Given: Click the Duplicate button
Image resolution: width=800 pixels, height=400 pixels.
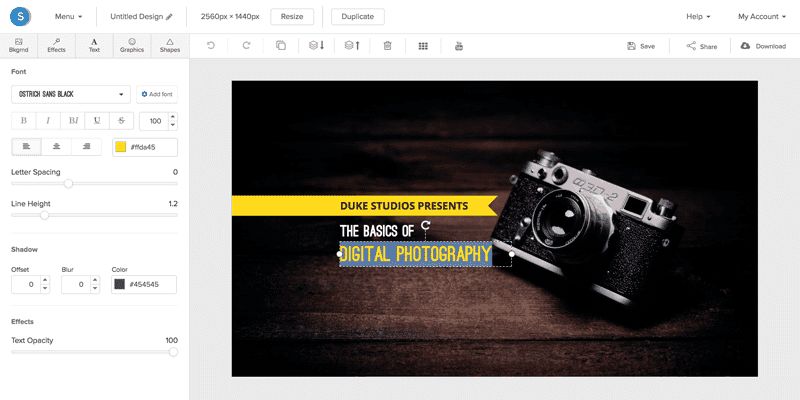Looking at the screenshot, I should [358, 16].
